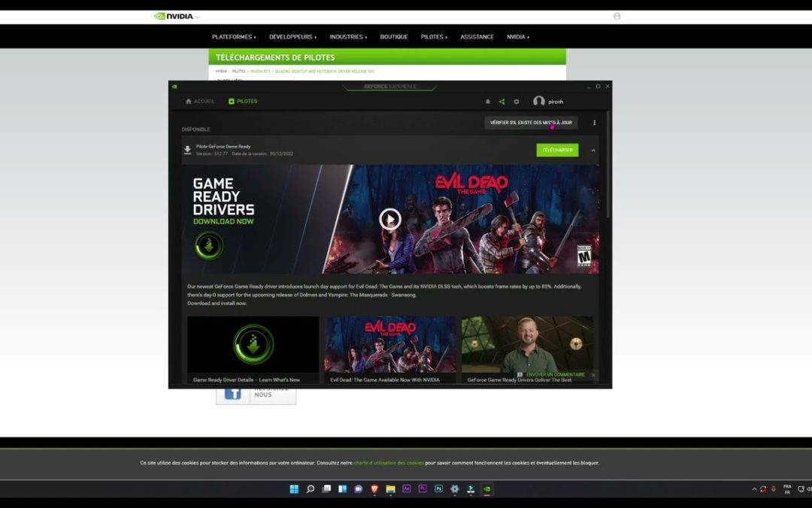Screen dimensions: 812x508
Task: Open Task View on the taskbar
Action: pos(326,489)
